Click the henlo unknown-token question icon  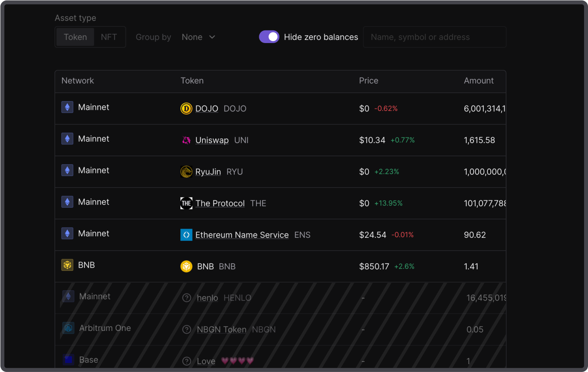[187, 298]
